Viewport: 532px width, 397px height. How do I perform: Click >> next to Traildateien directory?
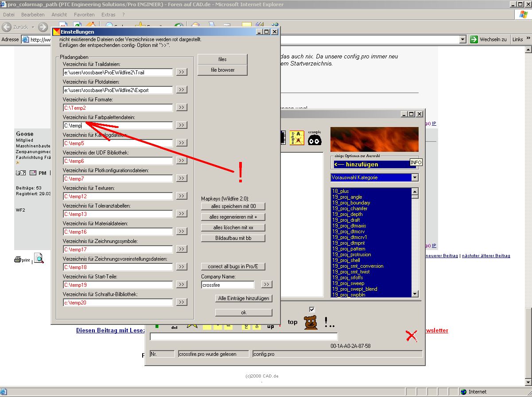[182, 72]
